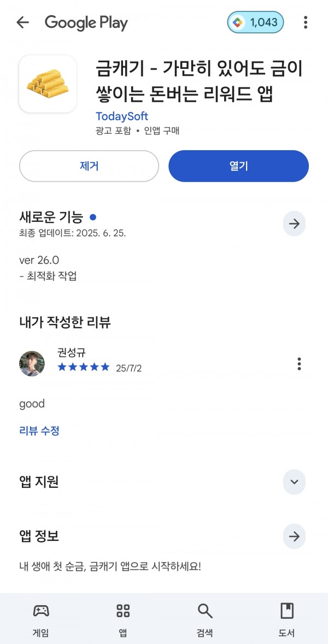Switch to the 도서 books tab

click(287, 619)
